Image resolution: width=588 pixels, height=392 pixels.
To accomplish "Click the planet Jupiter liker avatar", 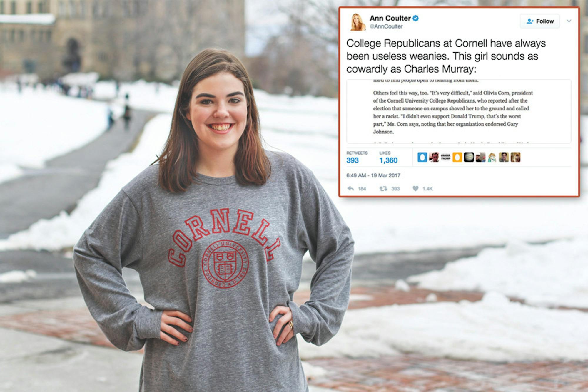I will [469, 157].
